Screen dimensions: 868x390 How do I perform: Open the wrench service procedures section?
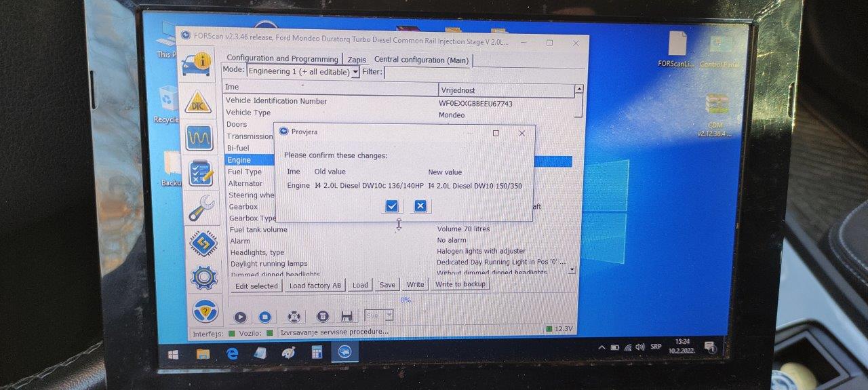[202, 208]
